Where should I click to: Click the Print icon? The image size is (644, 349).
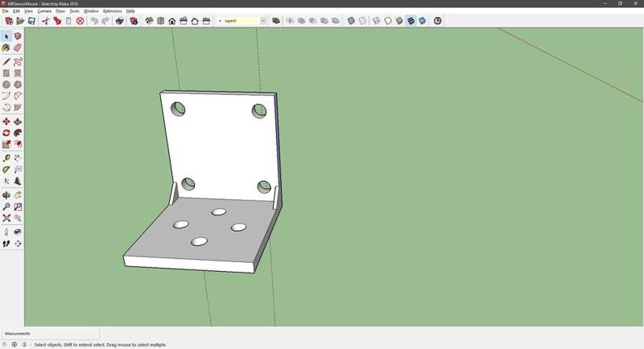click(119, 20)
